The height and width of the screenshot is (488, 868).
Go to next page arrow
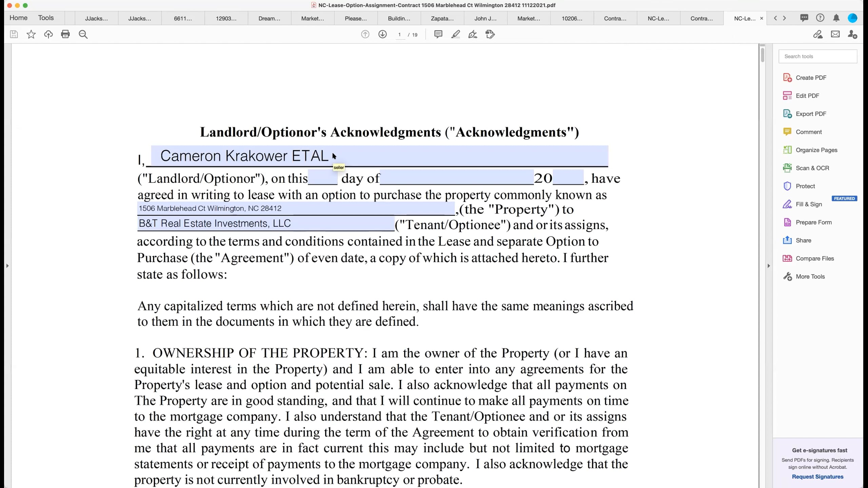pyautogui.click(x=382, y=34)
